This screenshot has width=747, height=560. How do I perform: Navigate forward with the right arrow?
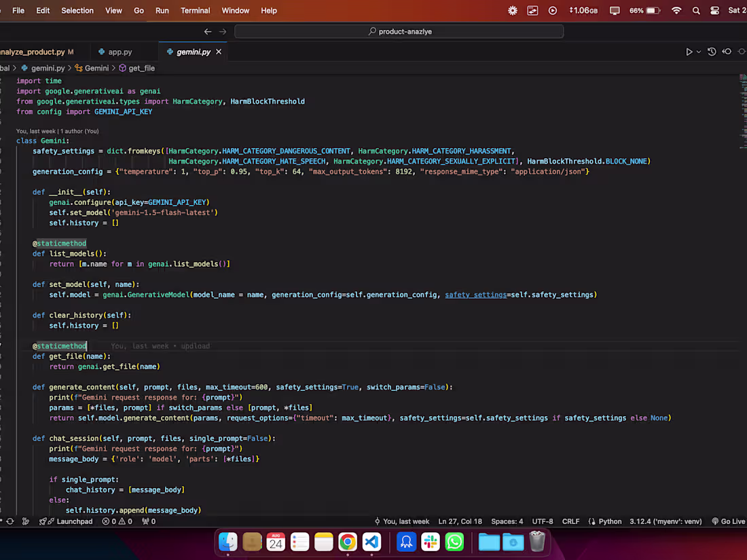click(223, 31)
